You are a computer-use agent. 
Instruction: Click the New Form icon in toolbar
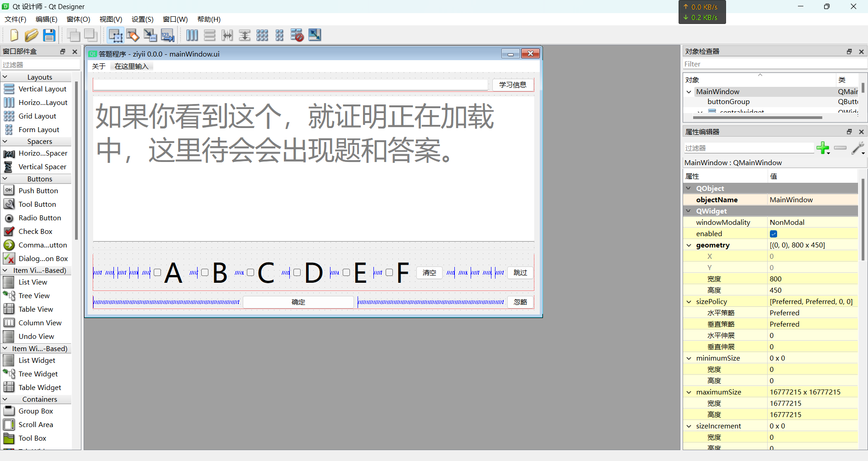[x=14, y=35]
